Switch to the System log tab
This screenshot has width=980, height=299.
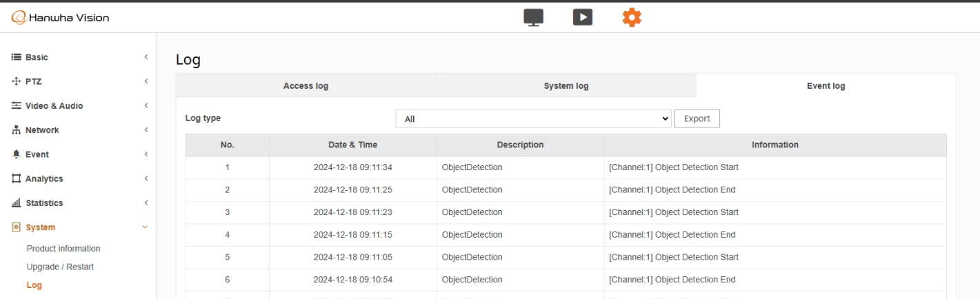click(x=566, y=86)
